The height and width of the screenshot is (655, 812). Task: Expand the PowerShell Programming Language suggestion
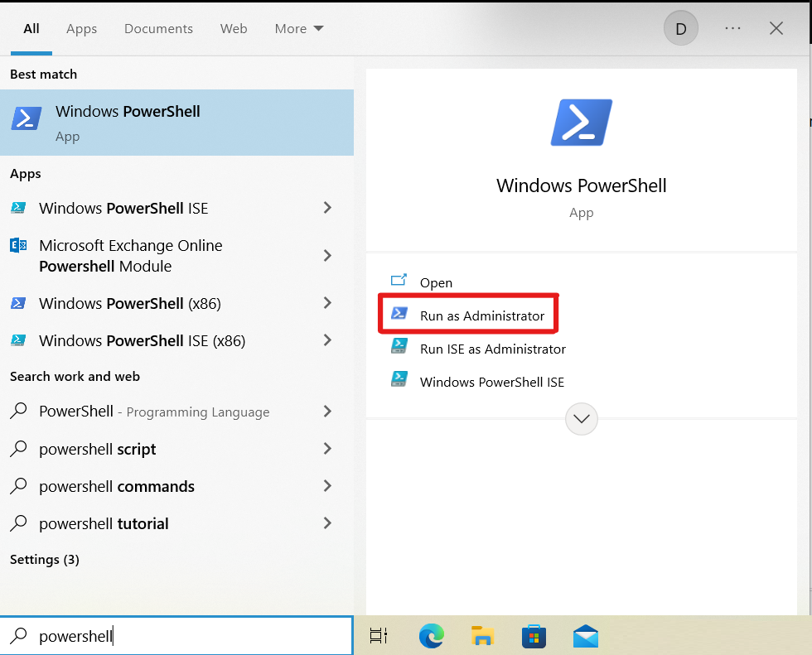click(327, 412)
